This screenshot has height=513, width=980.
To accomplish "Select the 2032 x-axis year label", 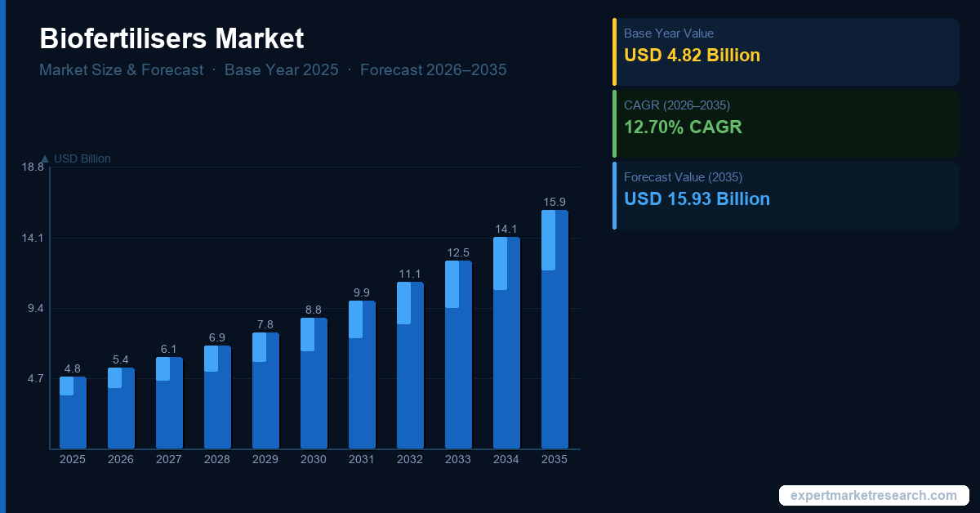I will [x=410, y=460].
